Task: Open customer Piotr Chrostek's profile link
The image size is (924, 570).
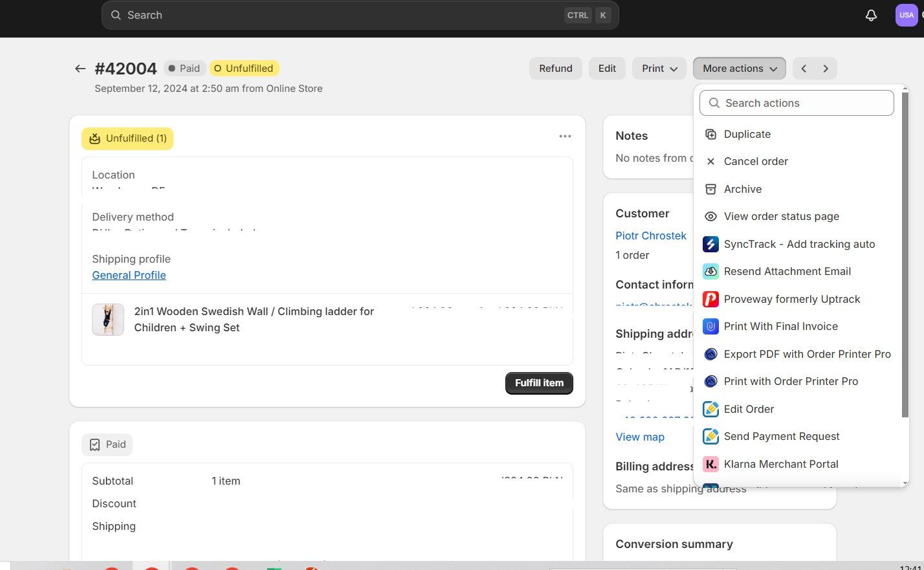Action: tap(651, 236)
